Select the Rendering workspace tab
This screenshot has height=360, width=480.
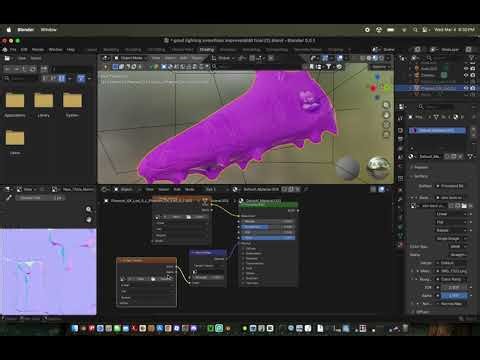point(251,49)
